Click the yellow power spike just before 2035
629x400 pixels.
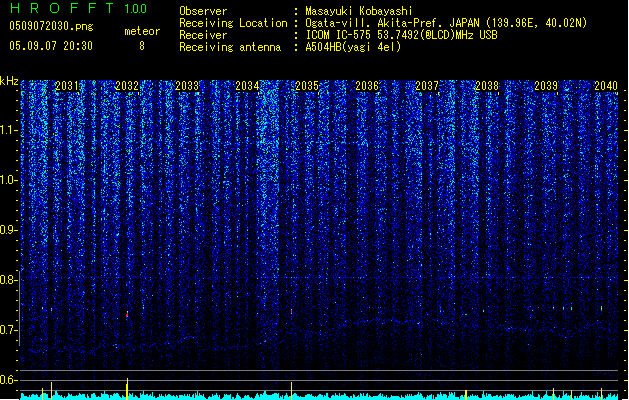[x=292, y=391]
